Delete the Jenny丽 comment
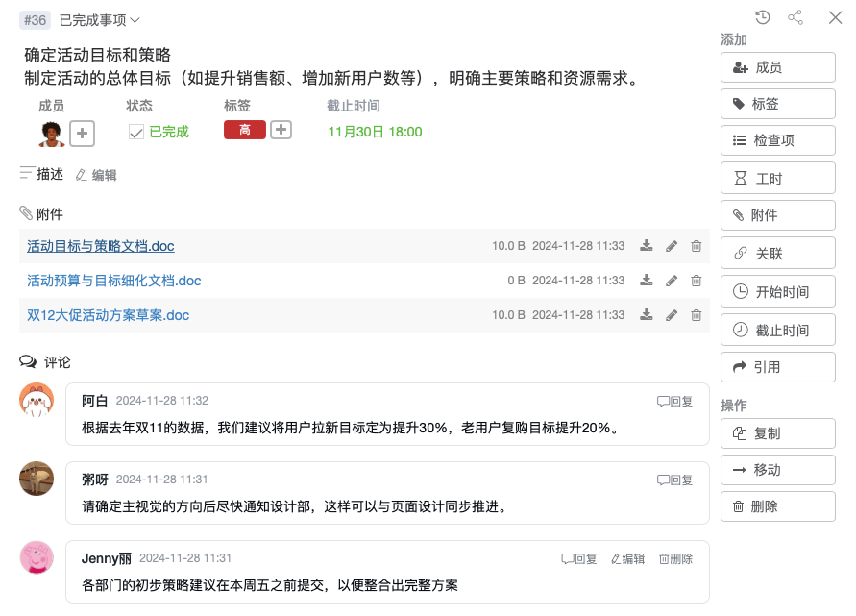Image resolution: width=856 pixels, height=616 pixels. [x=675, y=558]
